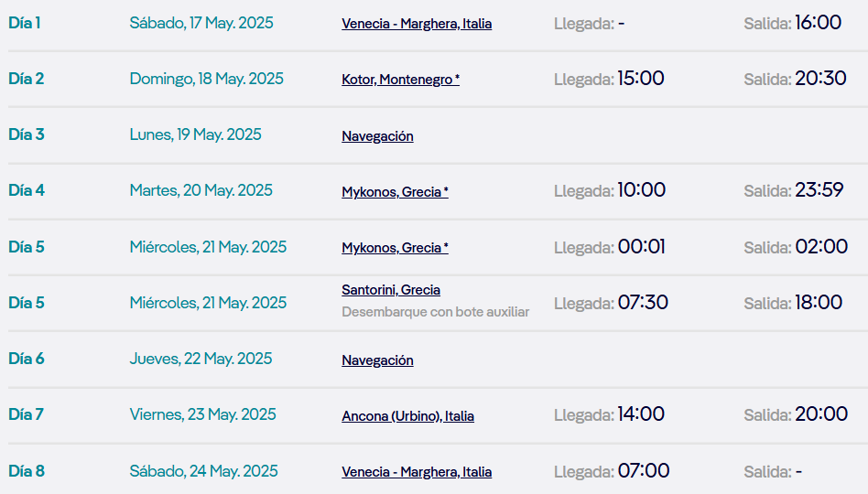Image resolution: width=868 pixels, height=494 pixels.
Task: Open Venecia - Marghera link on Día 8
Action: pyautogui.click(x=417, y=472)
